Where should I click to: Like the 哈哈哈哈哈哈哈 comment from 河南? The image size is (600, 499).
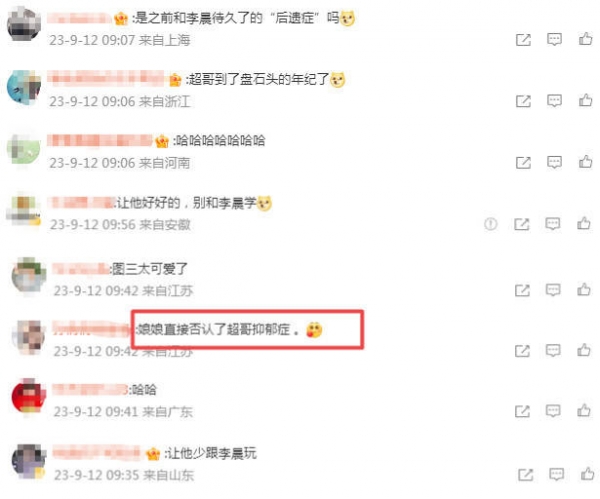click(585, 161)
